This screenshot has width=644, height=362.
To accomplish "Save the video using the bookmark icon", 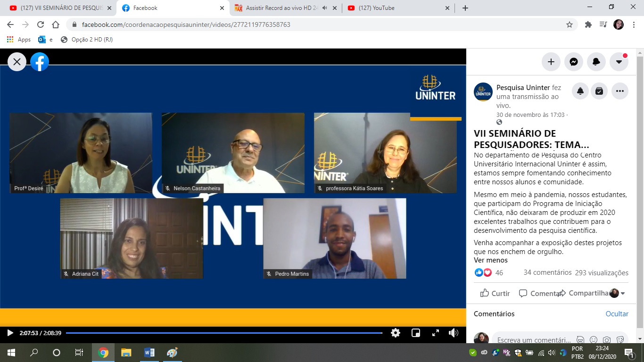I will 599,91.
